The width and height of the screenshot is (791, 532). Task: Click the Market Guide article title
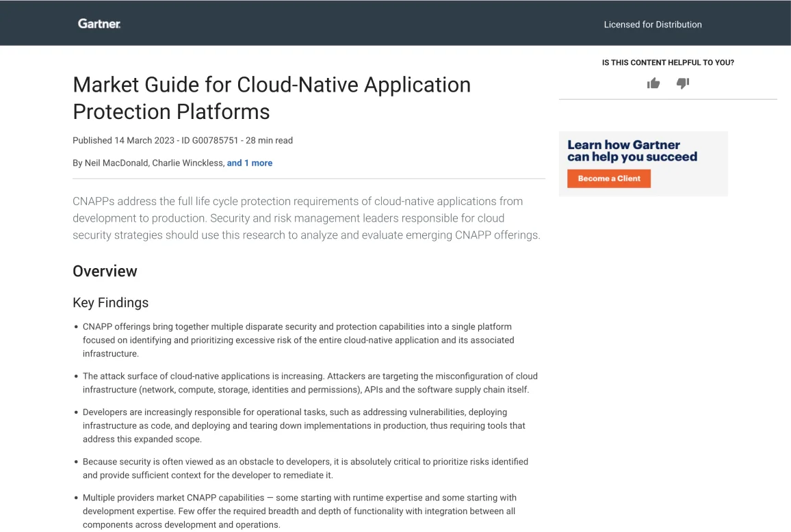pos(272,98)
